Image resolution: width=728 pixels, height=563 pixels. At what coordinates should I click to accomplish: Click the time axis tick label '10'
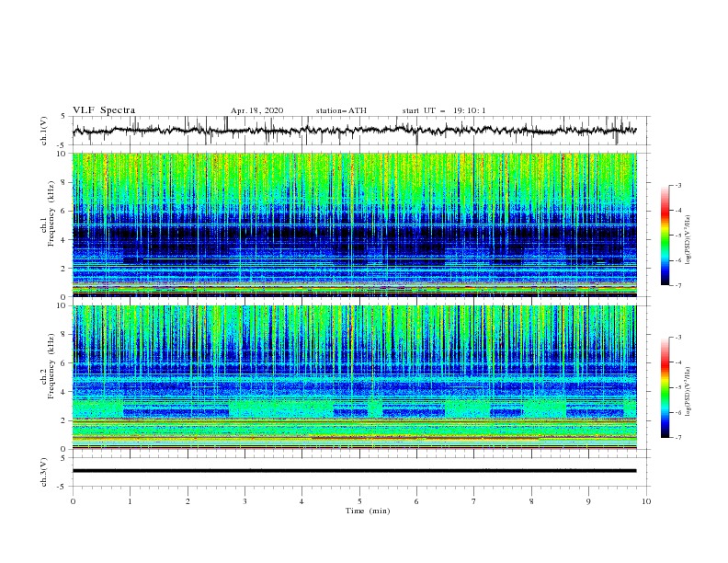click(x=646, y=501)
